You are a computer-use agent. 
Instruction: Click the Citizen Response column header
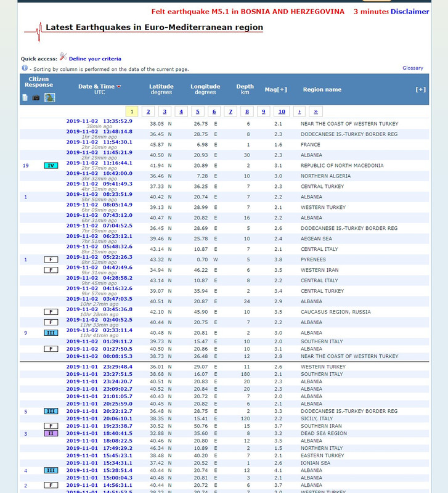pos(39,82)
